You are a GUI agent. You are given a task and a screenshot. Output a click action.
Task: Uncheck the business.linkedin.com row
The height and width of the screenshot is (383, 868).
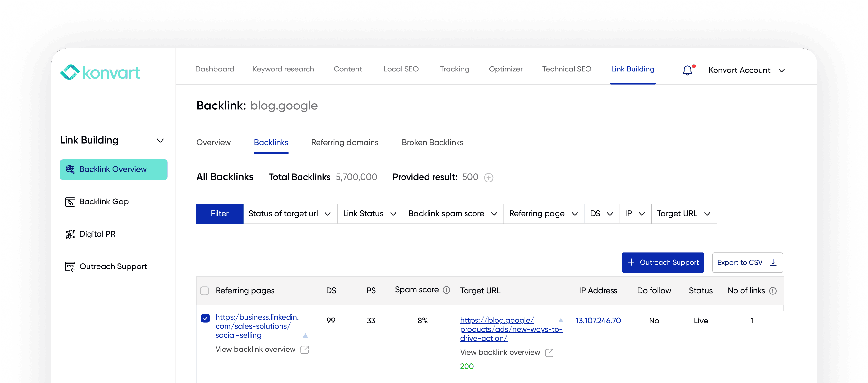[x=205, y=318]
